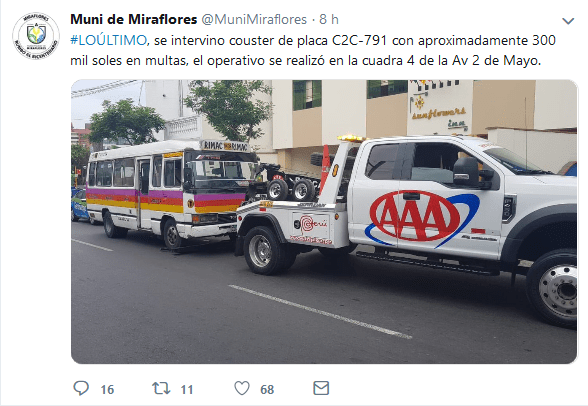
Task: Open the Muni de Miraflores display name
Action: pos(134,19)
